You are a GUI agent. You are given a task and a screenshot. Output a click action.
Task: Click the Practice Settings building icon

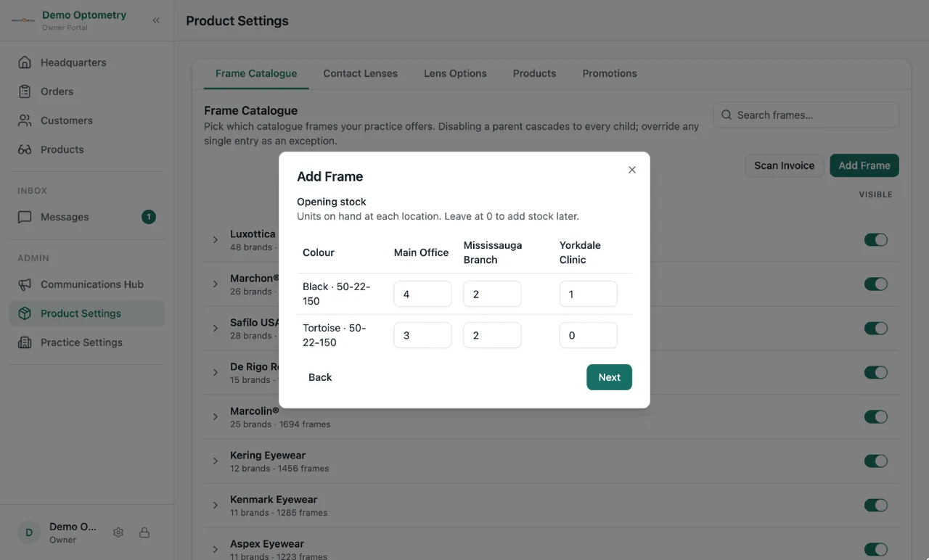[x=25, y=342]
